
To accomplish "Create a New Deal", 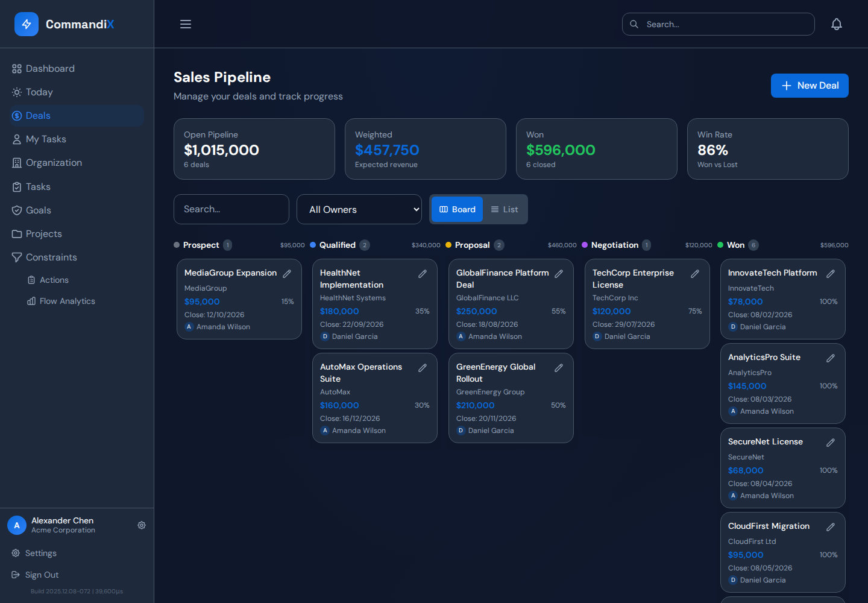I will (x=810, y=86).
